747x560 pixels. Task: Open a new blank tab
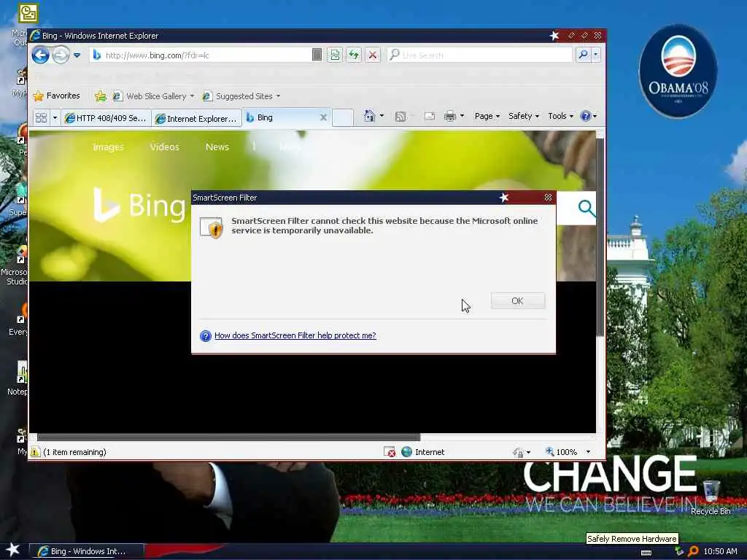(x=343, y=117)
